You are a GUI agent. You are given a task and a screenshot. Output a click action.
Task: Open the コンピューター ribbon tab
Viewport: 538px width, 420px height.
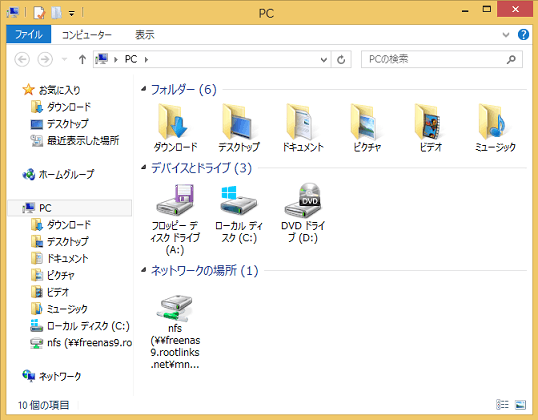click(87, 35)
